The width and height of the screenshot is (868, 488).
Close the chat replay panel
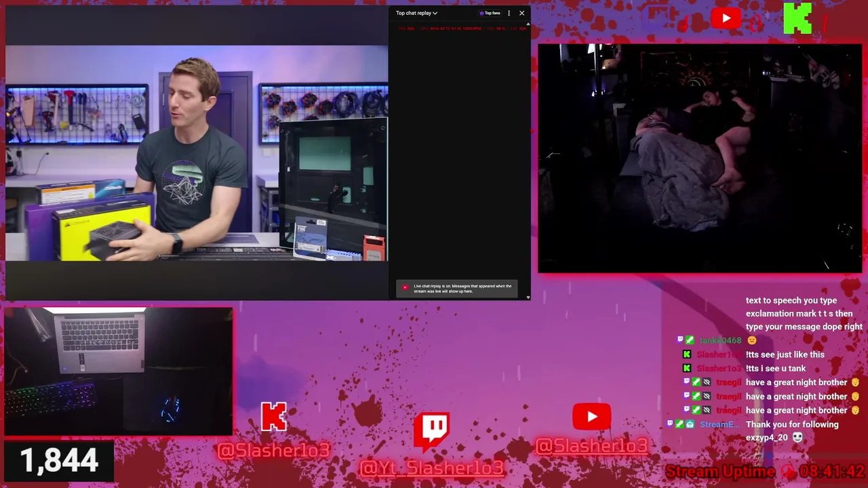pos(521,13)
